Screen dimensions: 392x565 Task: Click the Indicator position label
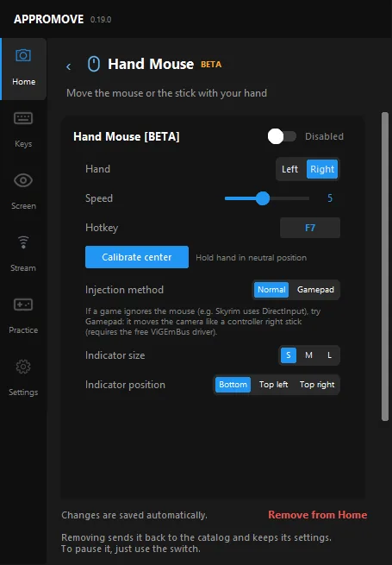(x=125, y=385)
